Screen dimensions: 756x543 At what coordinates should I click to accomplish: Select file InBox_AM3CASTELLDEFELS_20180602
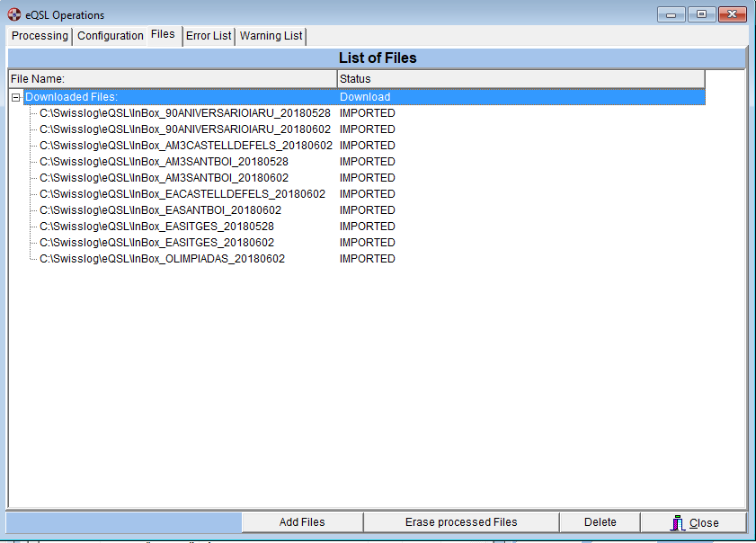click(185, 146)
